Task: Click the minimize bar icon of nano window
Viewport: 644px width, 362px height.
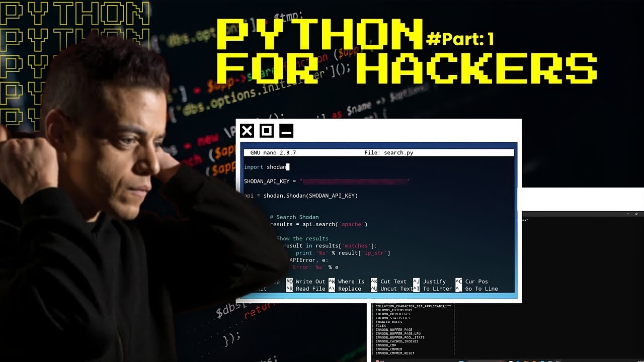Action: [286, 131]
